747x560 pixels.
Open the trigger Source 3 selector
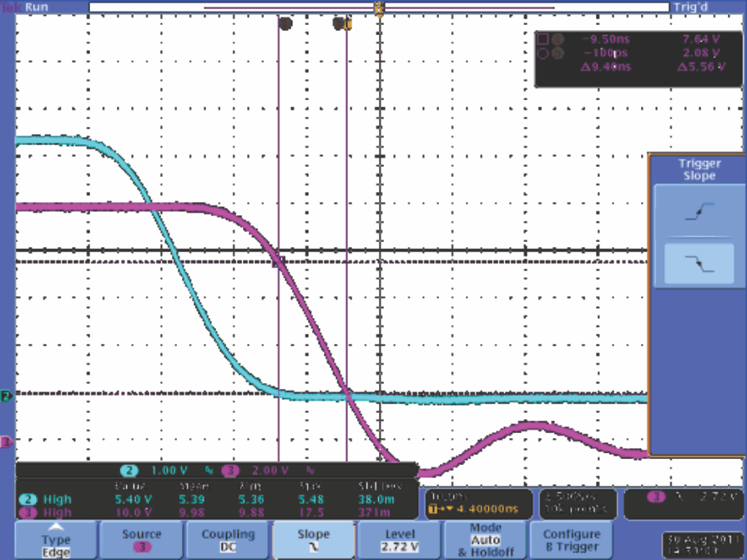[142, 540]
